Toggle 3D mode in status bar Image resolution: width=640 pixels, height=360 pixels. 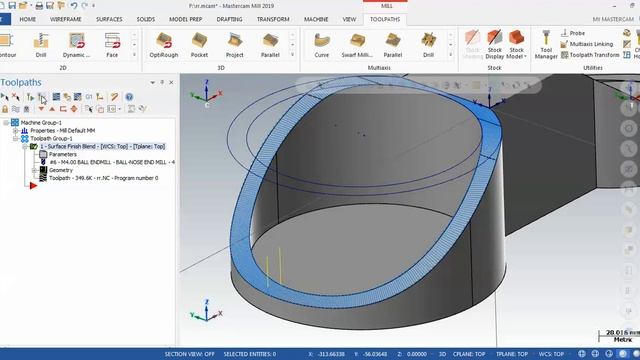(442, 354)
